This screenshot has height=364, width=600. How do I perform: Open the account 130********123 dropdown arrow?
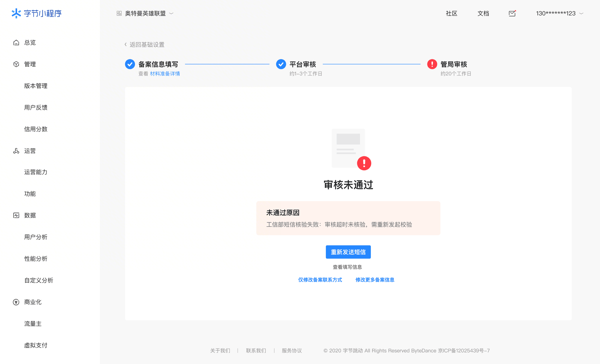coord(581,14)
